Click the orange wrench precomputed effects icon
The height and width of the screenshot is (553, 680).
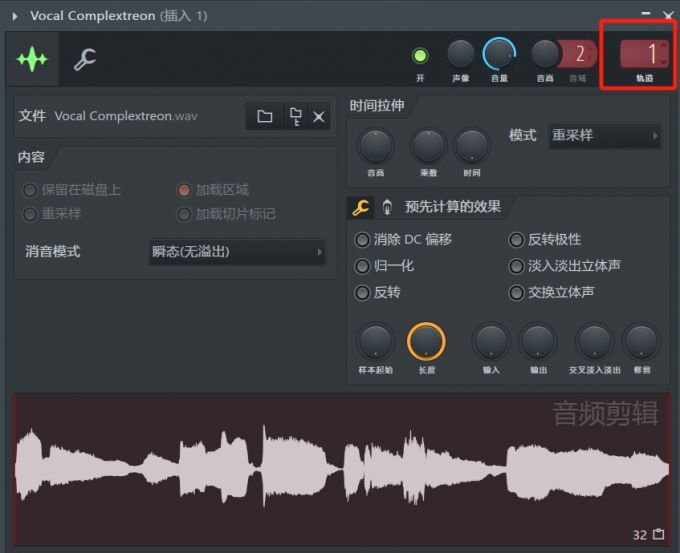coord(361,207)
